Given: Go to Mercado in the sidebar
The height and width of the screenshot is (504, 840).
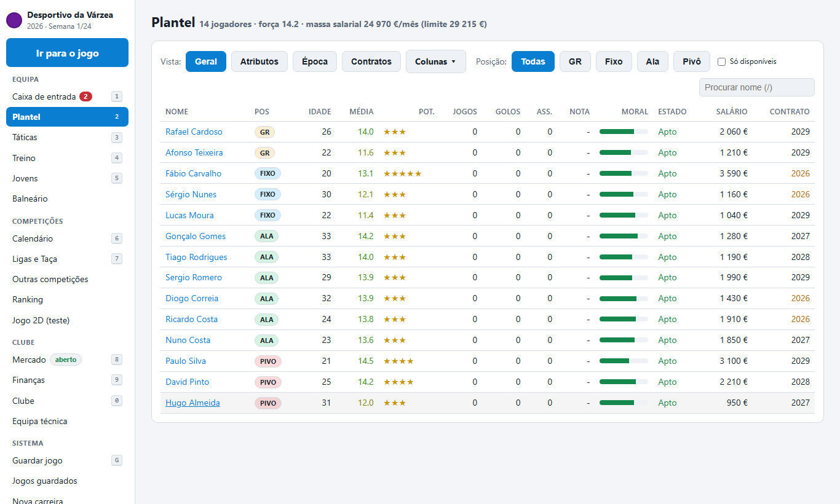Looking at the screenshot, I should [x=67, y=360].
